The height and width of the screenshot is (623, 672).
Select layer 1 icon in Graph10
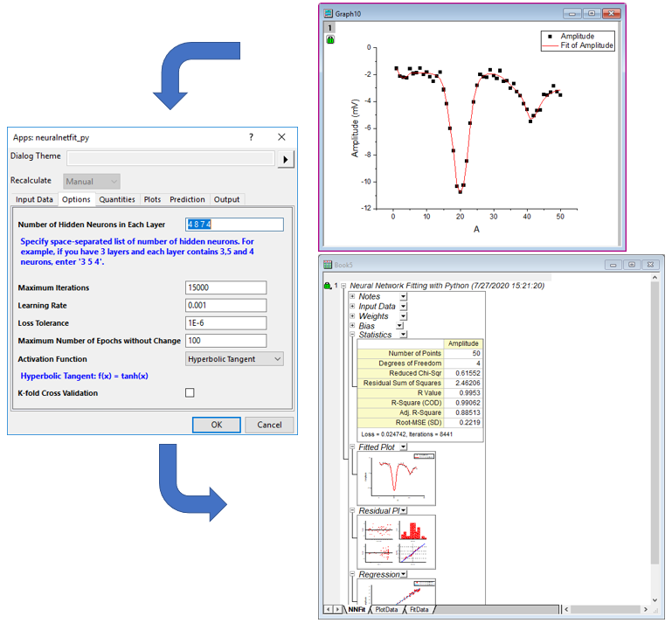coord(330,28)
